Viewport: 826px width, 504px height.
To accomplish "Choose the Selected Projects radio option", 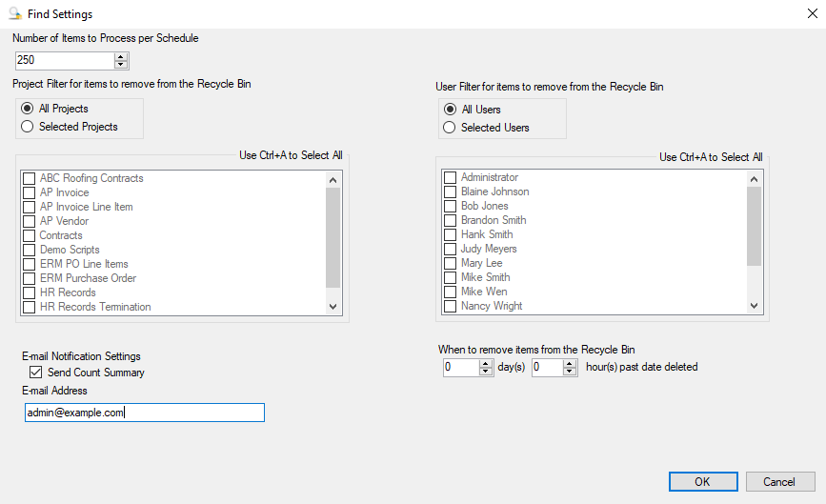I will point(27,127).
